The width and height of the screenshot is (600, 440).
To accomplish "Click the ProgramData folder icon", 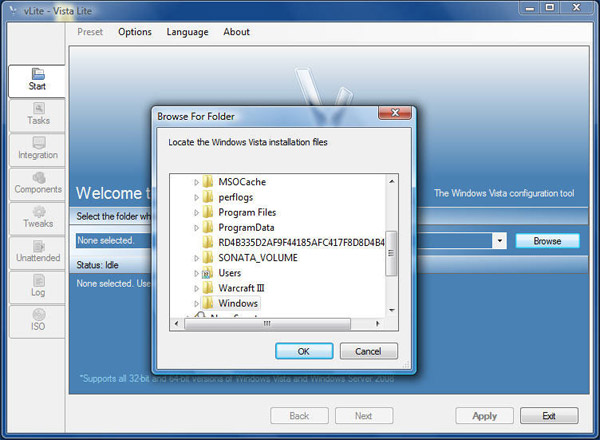I will click(207, 227).
